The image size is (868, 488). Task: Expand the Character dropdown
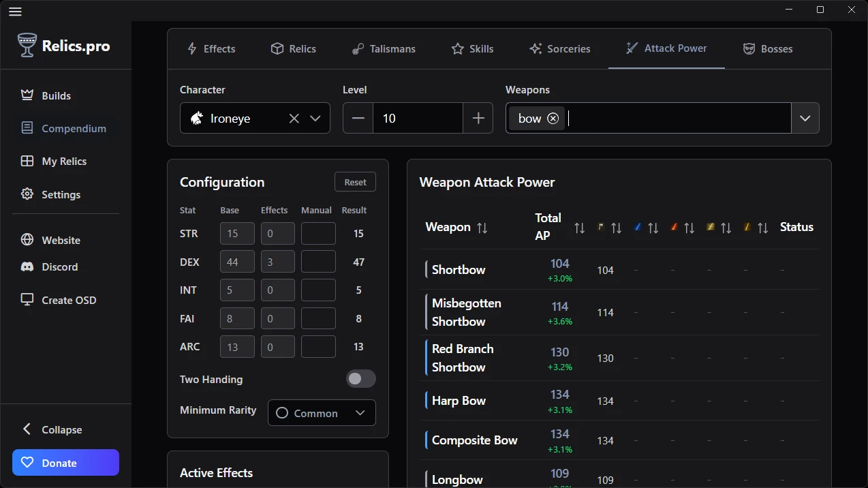coord(315,119)
